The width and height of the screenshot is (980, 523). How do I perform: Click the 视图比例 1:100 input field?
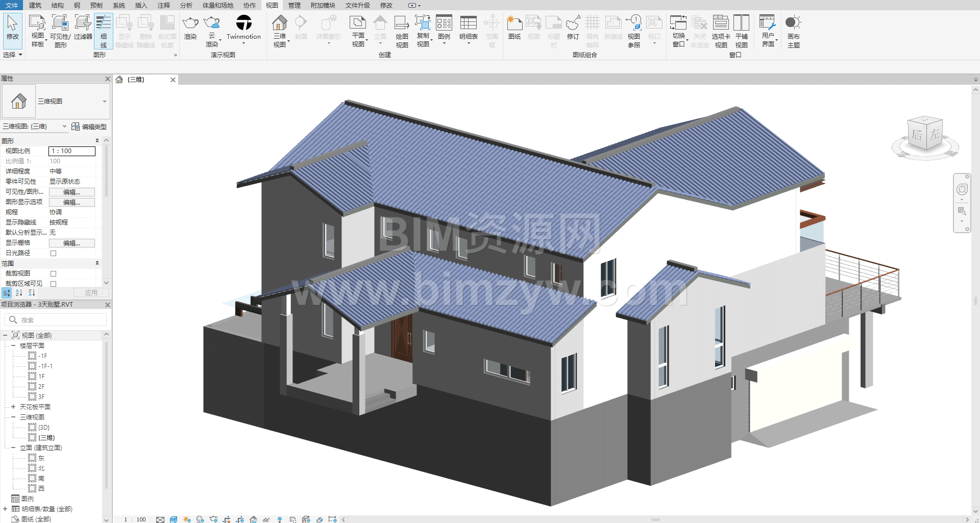(x=71, y=151)
